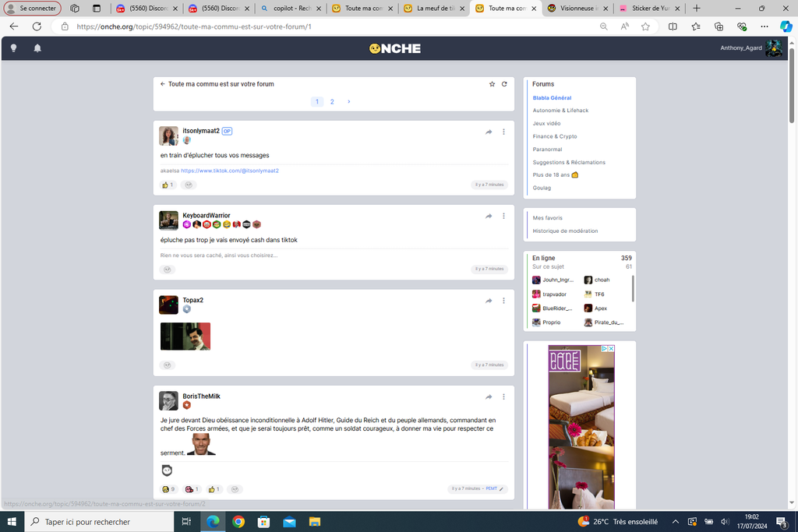Viewport: 798px width, 532px height.
Task: Refresh the topic with reload icon
Action: (504, 84)
